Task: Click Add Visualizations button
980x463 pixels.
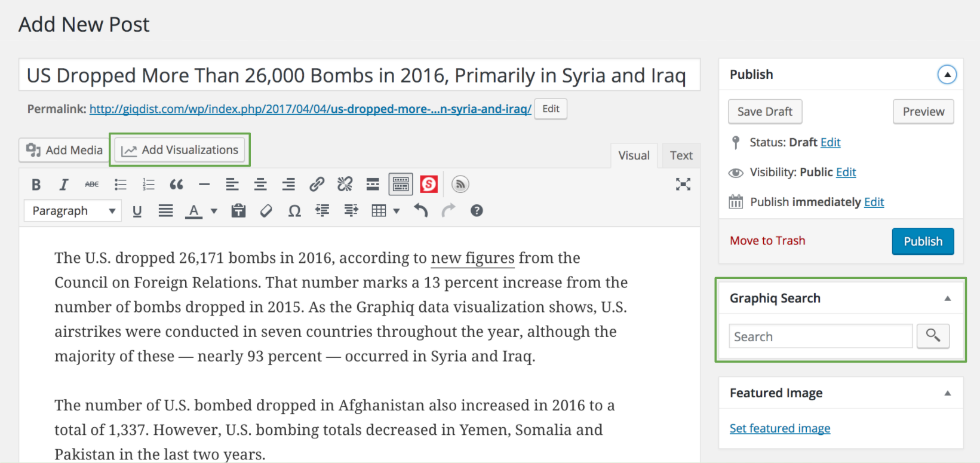Action: coord(180,150)
